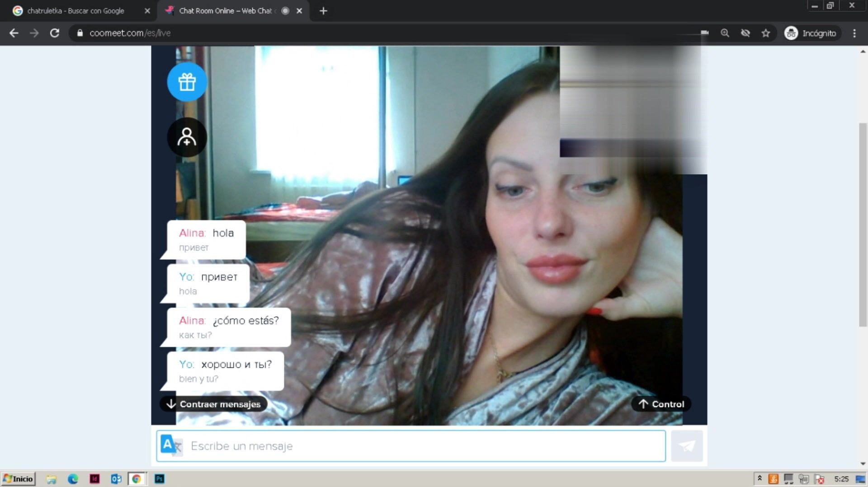View site security lock info
The image size is (868, 487).
(80, 33)
